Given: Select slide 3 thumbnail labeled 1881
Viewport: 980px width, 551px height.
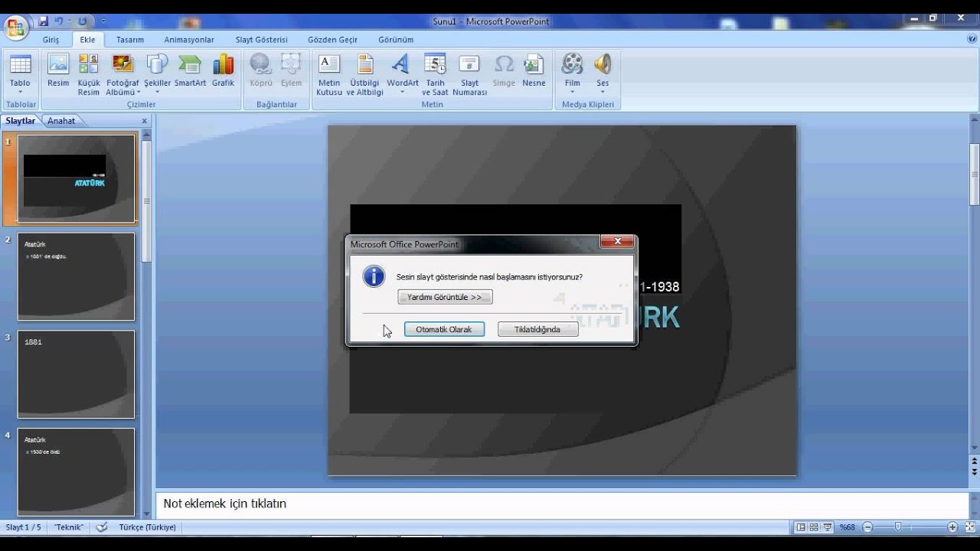Looking at the screenshot, I should tap(76, 374).
